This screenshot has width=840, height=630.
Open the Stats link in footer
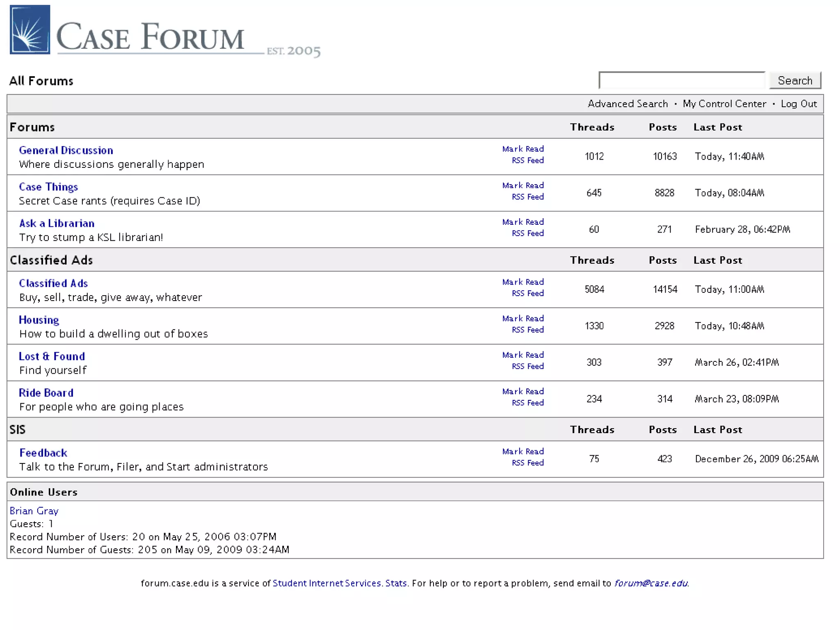point(396,583)
